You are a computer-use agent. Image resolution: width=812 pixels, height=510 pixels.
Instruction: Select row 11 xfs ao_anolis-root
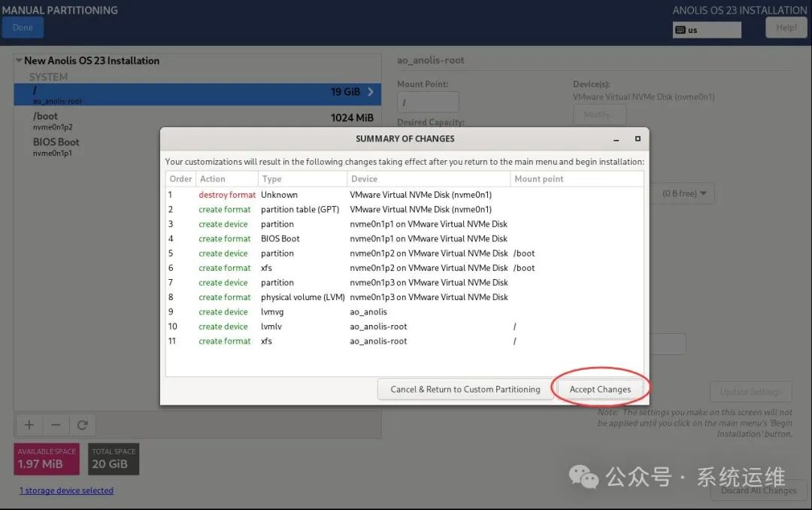click(x=404, y=341)
